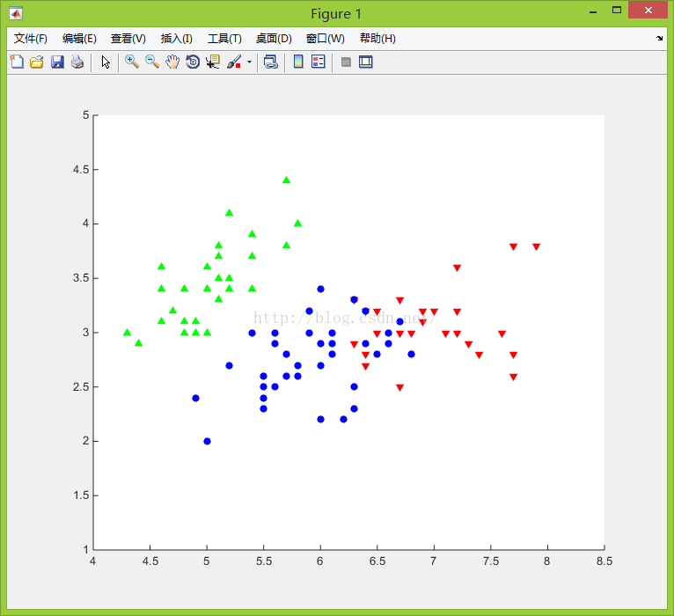
Task: Open the 窗口(W) menu
Action: pyautogui.click(x=325, y=39)
